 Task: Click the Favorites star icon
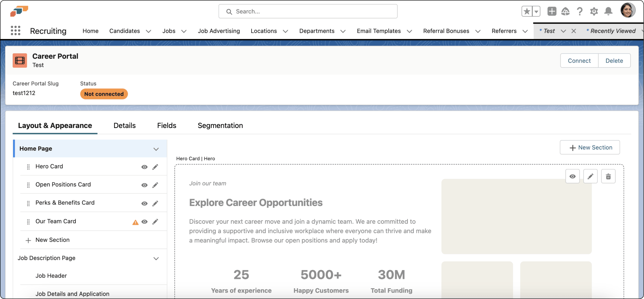[527, 11]
